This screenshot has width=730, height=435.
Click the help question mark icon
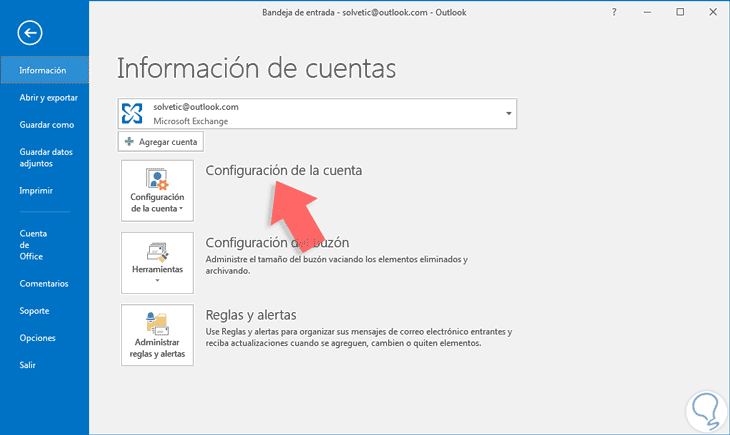(614, 13)
